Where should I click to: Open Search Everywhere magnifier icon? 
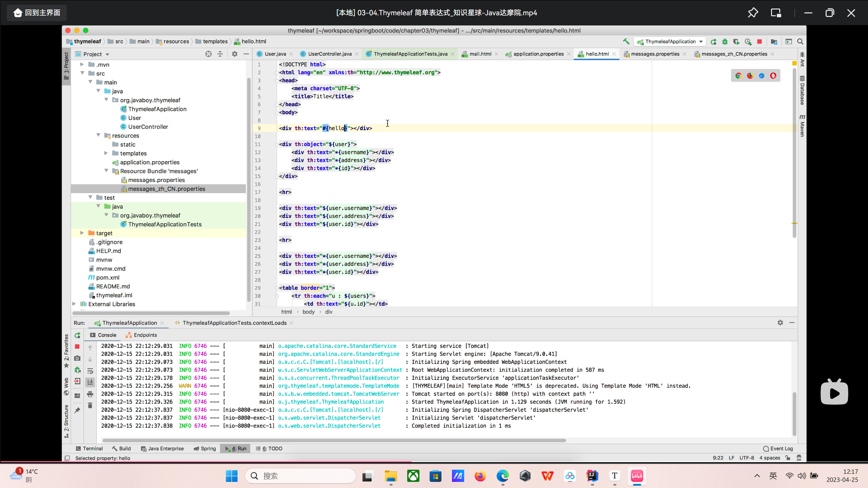(x=800, y=41)
